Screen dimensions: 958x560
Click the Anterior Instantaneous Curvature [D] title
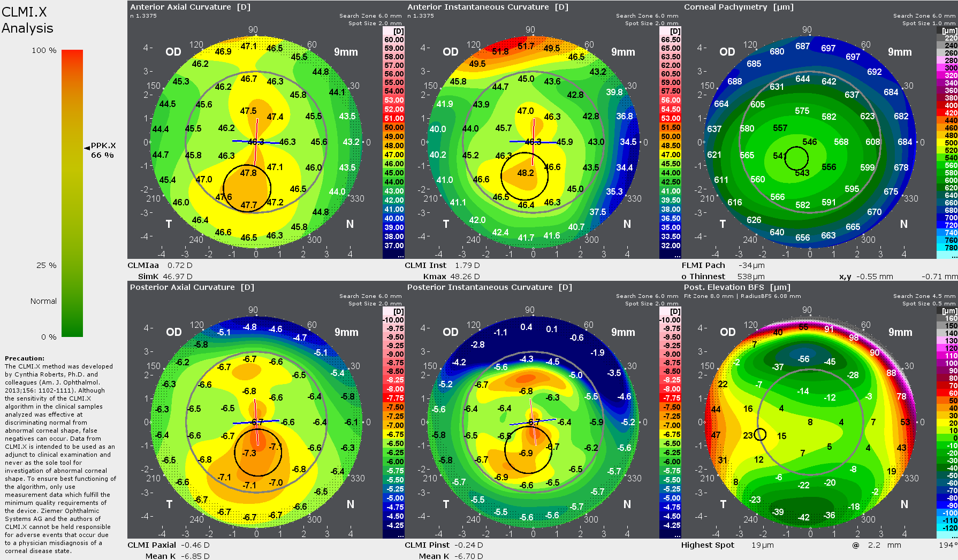click(x=488, y=7)
